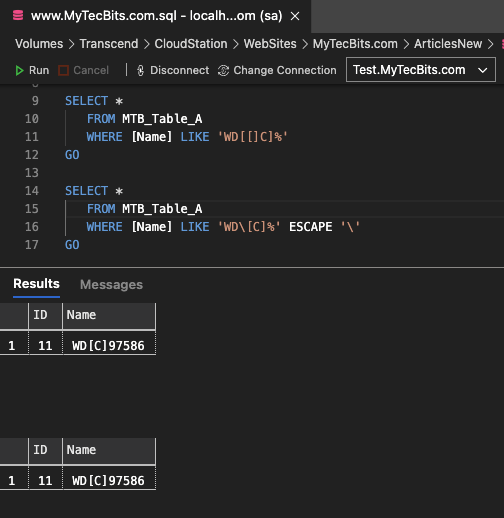Click line number 14 in gutter
The width and height of the screenshot is (504, 518).
(x=32, y=191)
